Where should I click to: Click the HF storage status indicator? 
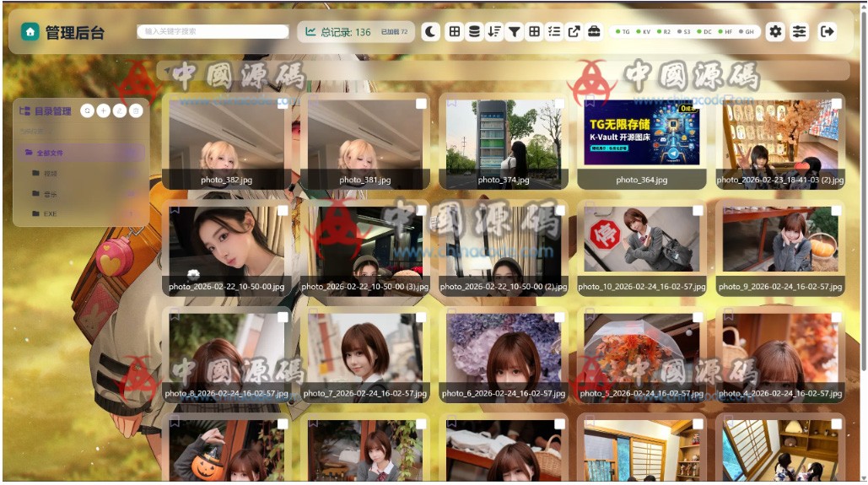pyautogui.click(x=725, y=31)
